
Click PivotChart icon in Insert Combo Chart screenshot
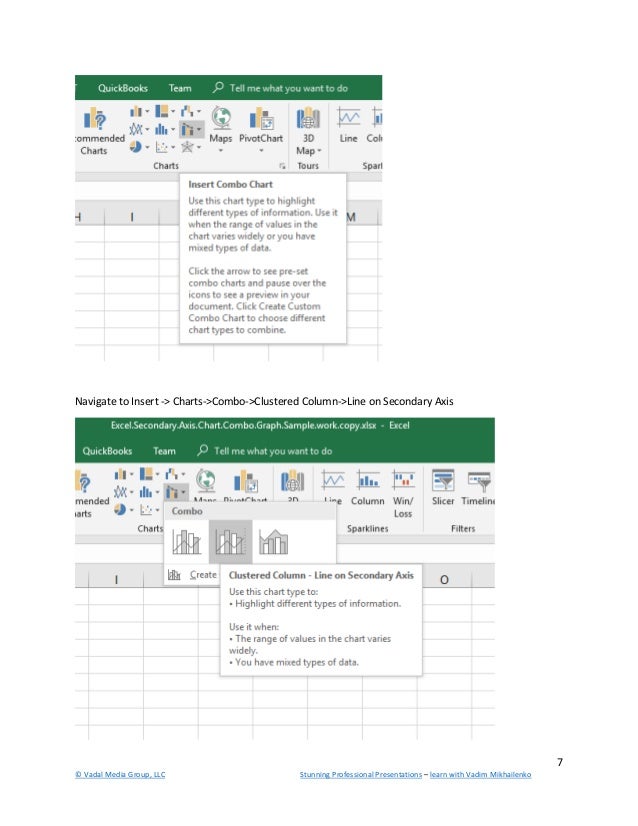[261, 119]
